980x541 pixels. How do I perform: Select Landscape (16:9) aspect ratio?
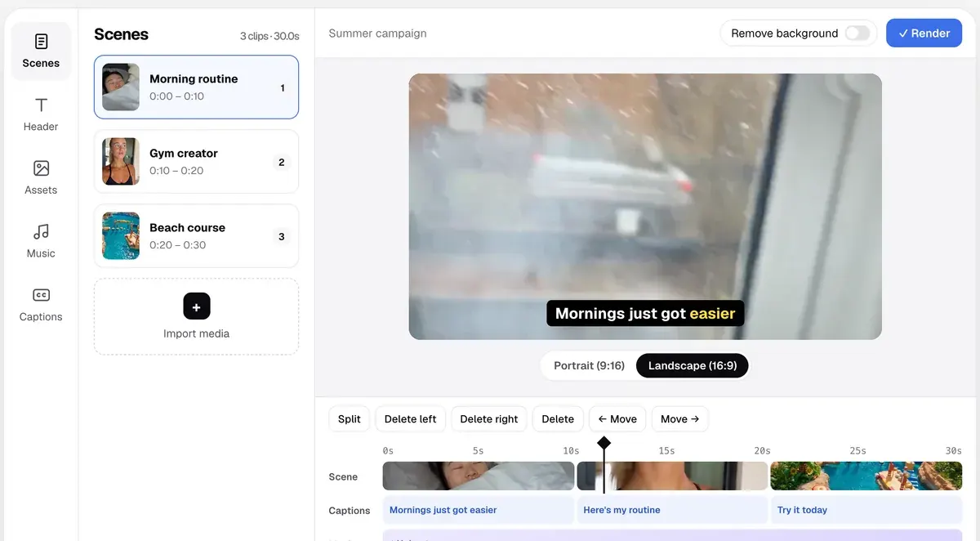693,365
